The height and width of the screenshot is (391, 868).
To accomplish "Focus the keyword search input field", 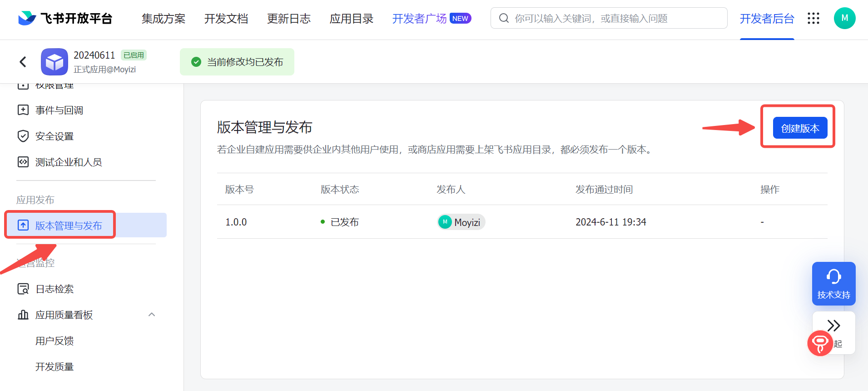I will (x=613, y=18).
